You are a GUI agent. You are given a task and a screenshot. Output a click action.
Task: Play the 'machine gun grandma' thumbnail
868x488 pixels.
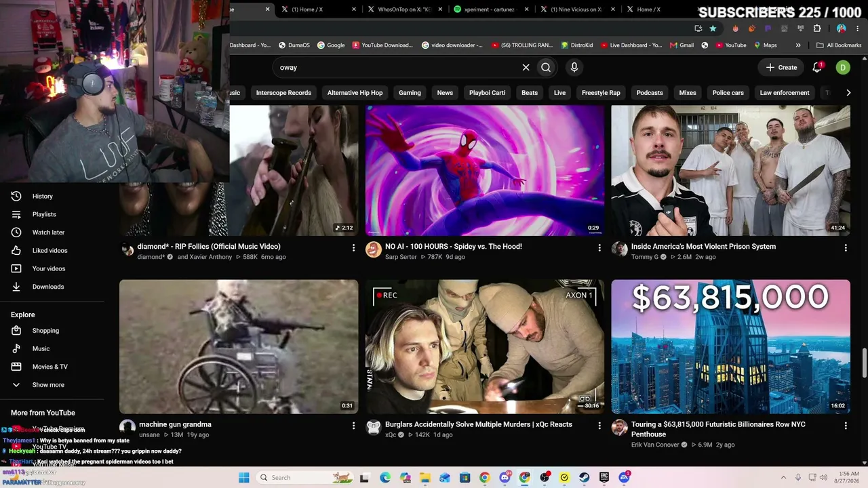point(239,346)
